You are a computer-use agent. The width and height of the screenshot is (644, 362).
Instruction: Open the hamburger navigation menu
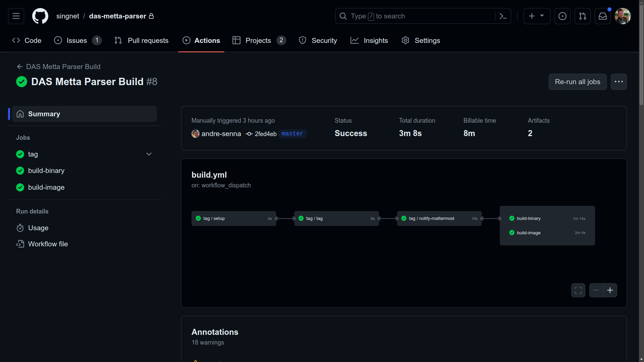click(x=16, y=16)
